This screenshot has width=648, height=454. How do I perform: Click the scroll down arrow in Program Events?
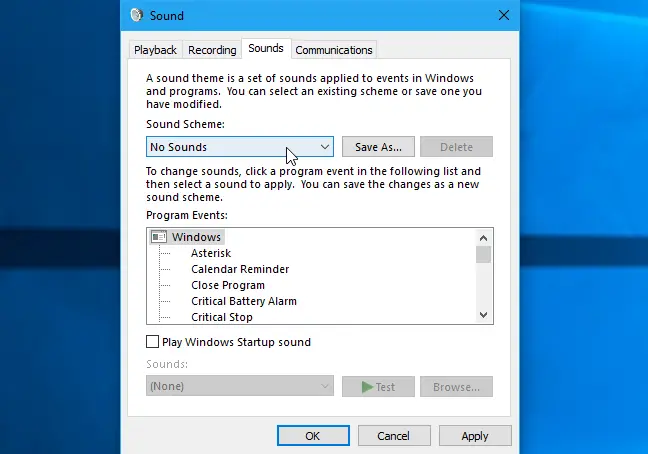coord(483,315)
